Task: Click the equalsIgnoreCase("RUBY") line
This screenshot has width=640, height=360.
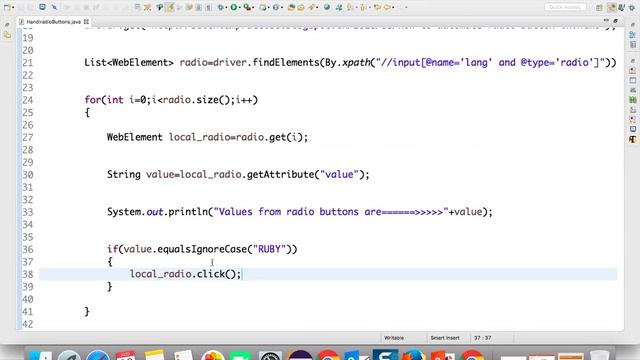Action: 202,249
